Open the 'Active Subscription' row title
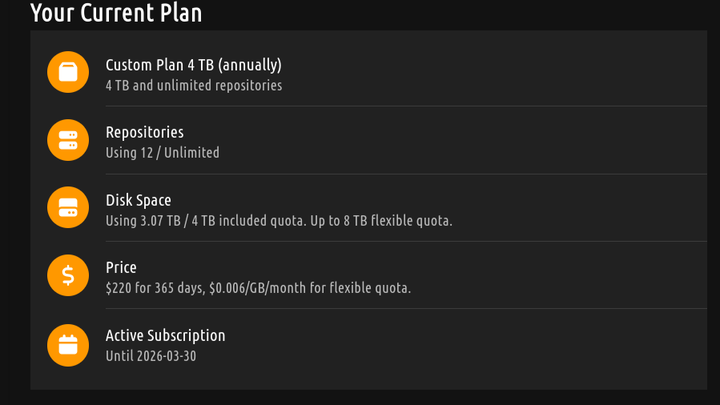The image size is (720, 405). pyautogui.click(x=165, y=336)
